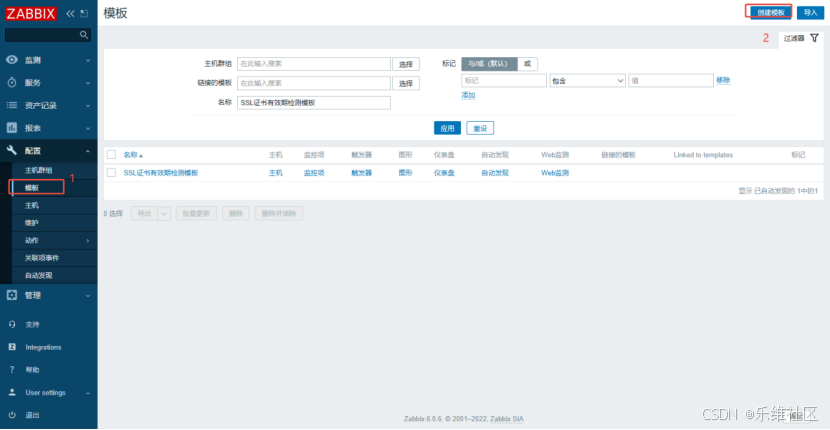Click the 应用 button
Screen dimensions: 830x430
447,128
